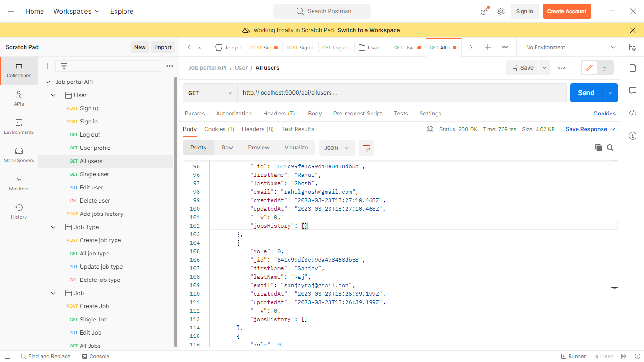Search within the response body
Screen dimensions: 644x362
pyautogui.click(x=611, y=147)
